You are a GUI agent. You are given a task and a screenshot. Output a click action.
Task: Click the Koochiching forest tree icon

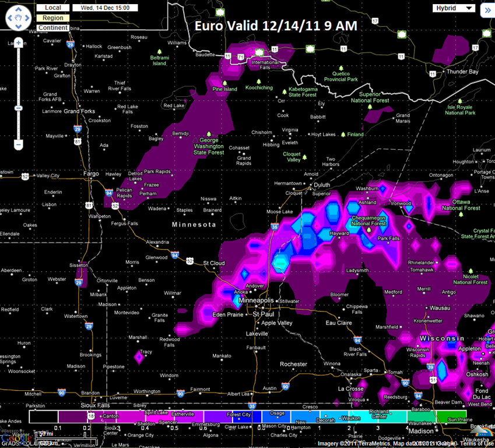pos(258,82)
